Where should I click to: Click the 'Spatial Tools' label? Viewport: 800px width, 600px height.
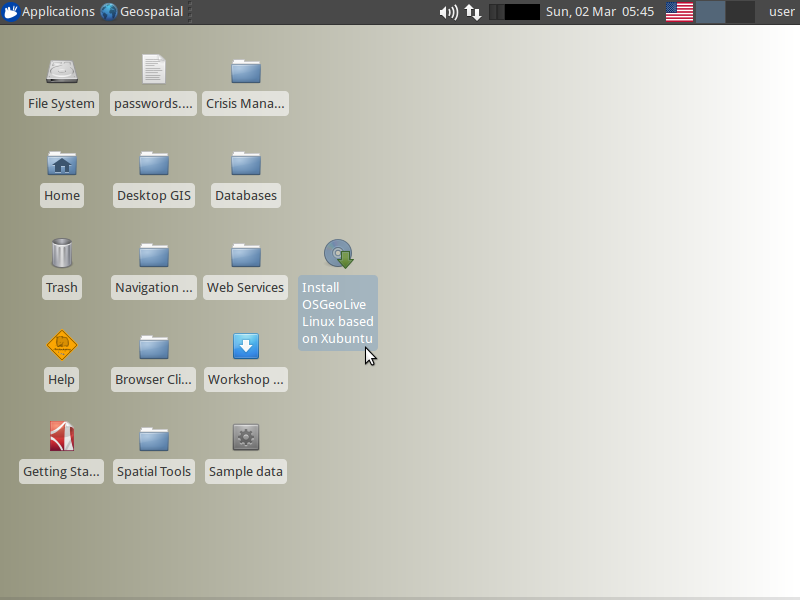[x=154, y=471]
